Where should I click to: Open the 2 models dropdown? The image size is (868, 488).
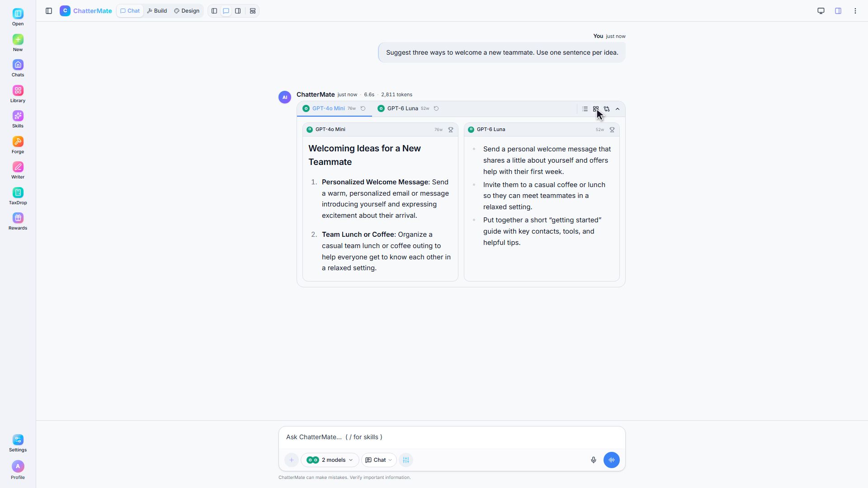pyautogui.click(x=330, y=460)
